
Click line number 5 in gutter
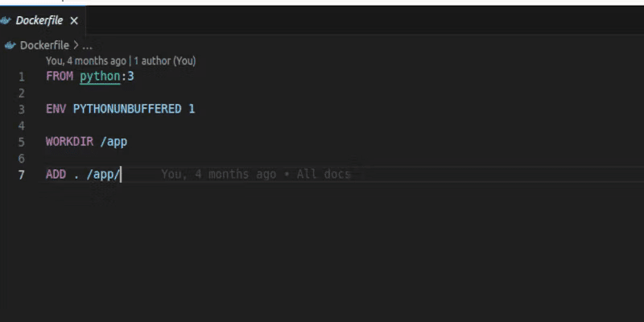pos(22,142)
